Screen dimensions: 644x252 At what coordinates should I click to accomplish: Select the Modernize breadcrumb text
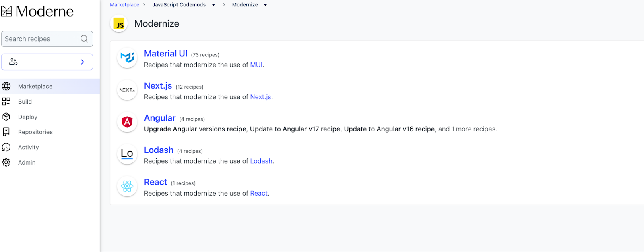245,5
